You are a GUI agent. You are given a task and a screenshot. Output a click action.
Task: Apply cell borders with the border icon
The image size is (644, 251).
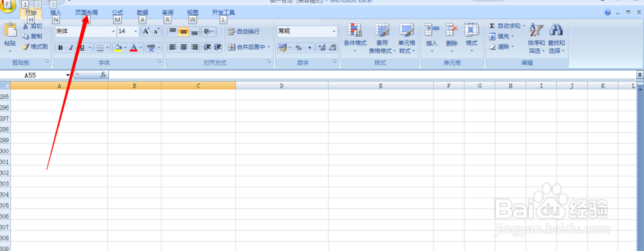[100, 48]
